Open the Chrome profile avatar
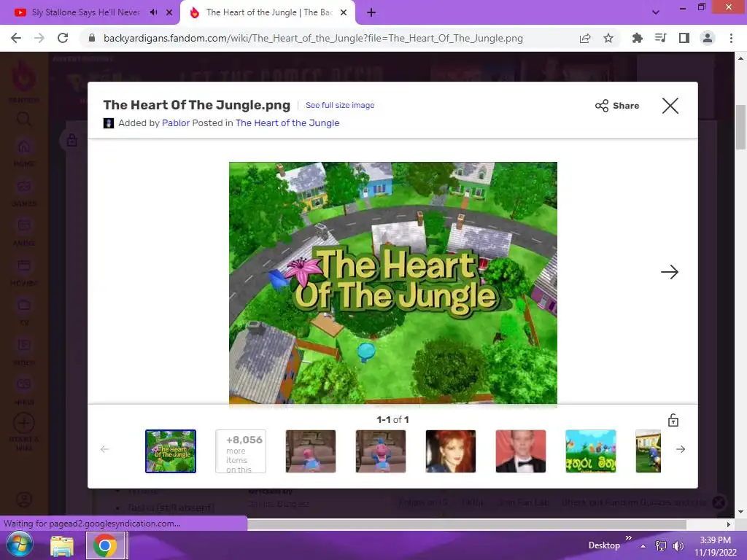The width and height of the screenshot is (747, 560). point(708,38)
